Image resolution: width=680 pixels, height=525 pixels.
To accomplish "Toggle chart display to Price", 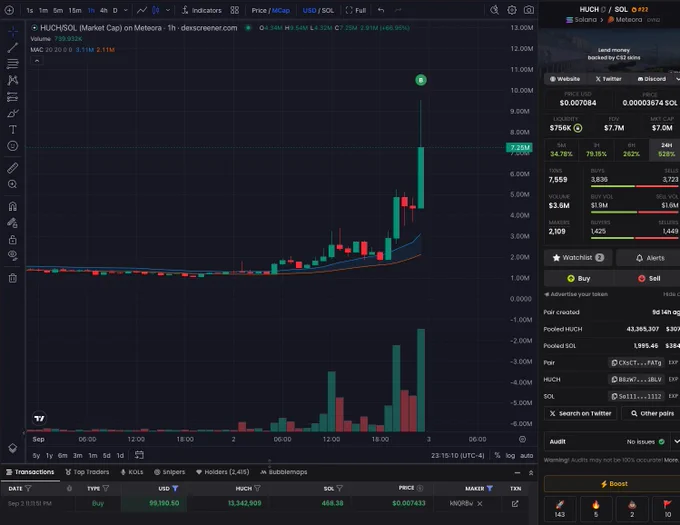I will [259, 10].
